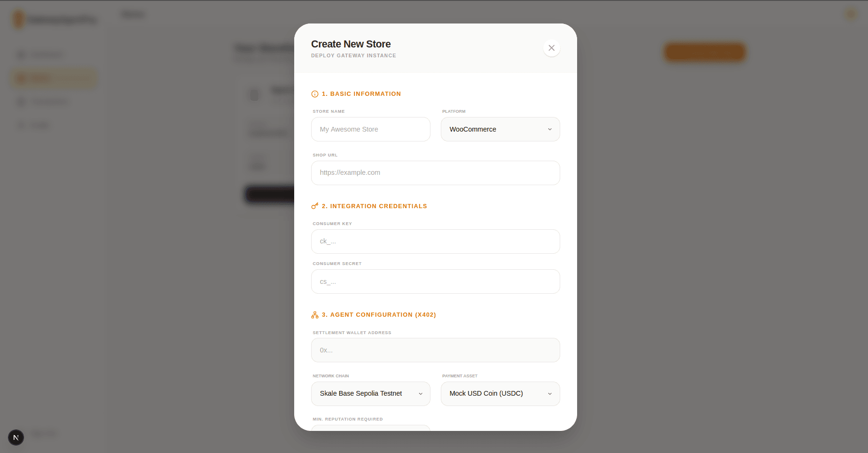The width and height of the screenshot is (868, 453).
Task: Open the Platform dropdown showing WooCommerce
Action: coord(500,129)
